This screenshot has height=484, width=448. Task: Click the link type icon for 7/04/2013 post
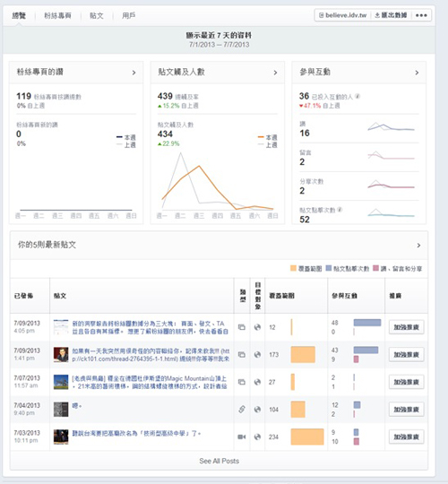[x=242, y=410]
